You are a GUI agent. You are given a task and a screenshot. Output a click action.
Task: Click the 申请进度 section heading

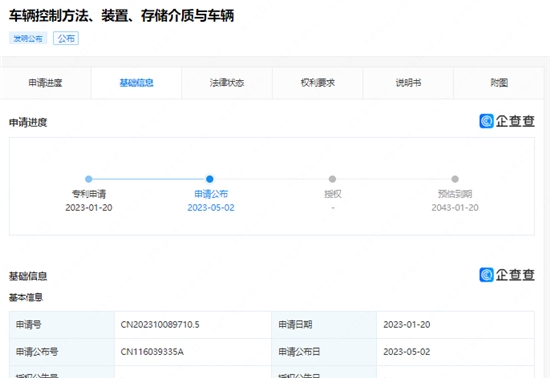pyautogui.click(x=28, y=122)
